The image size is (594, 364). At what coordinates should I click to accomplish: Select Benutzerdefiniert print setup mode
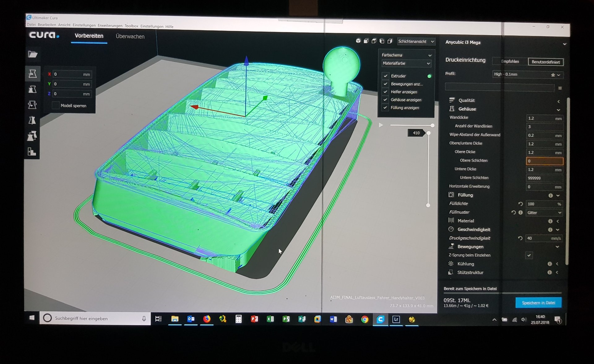tap(546, 62)
